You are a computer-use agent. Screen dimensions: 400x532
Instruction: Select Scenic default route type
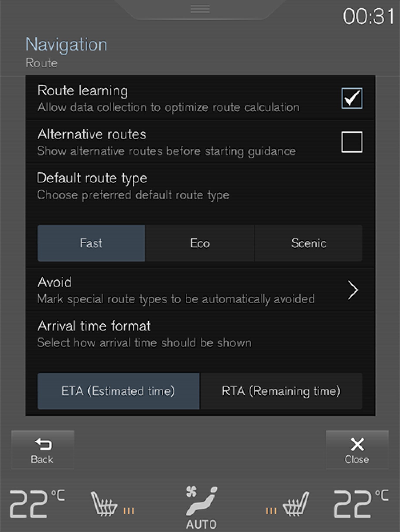pos(309,243)
